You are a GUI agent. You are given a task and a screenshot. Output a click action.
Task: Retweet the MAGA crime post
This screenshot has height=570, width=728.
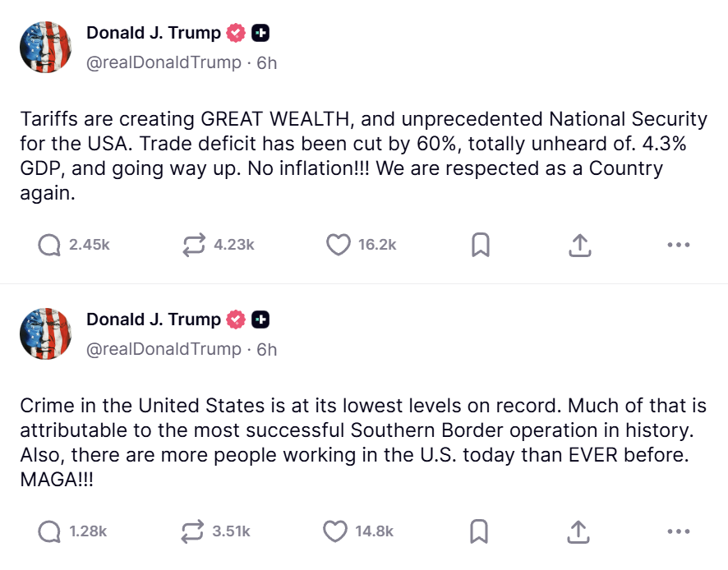point(192,531)
